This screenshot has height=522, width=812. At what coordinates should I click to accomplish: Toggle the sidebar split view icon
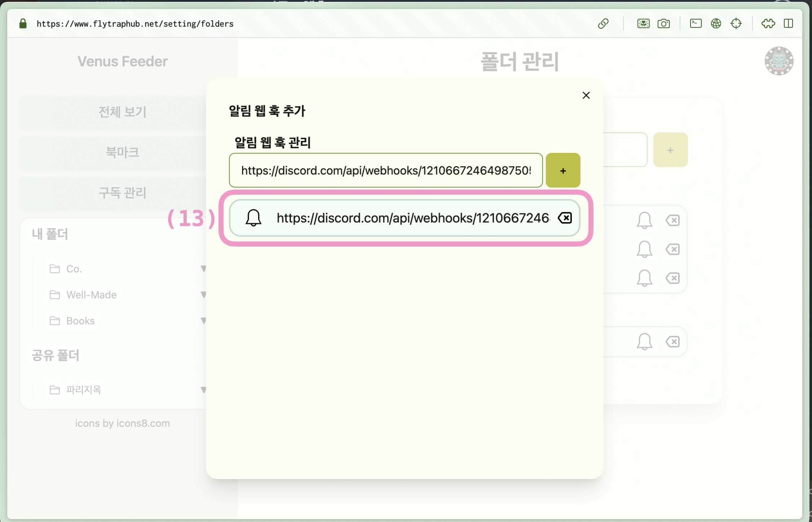coord(788,24)
